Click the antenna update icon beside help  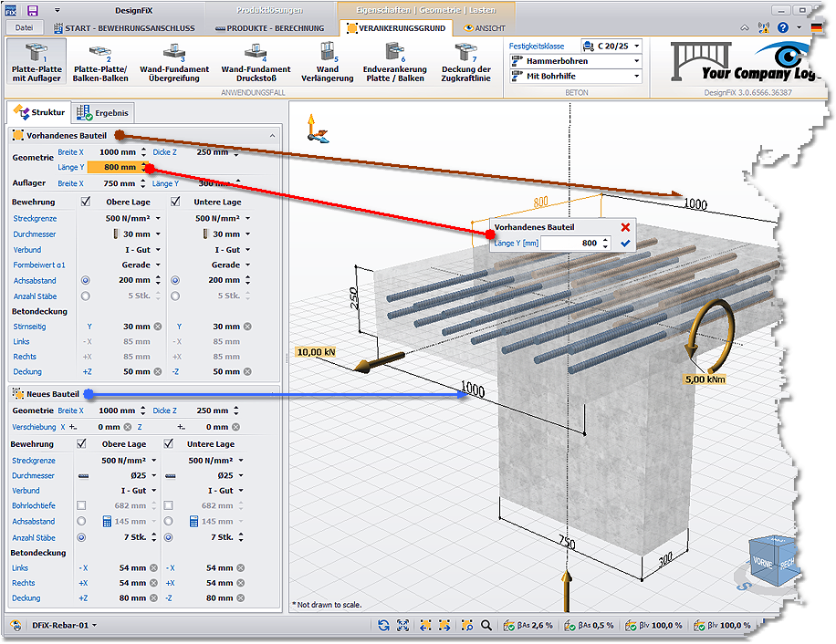coord(764,27)
